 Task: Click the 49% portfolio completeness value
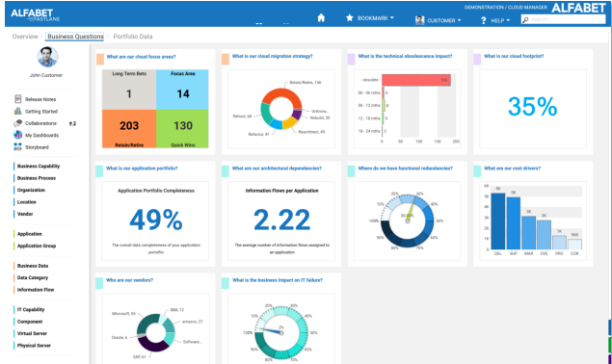click(156, 220)
